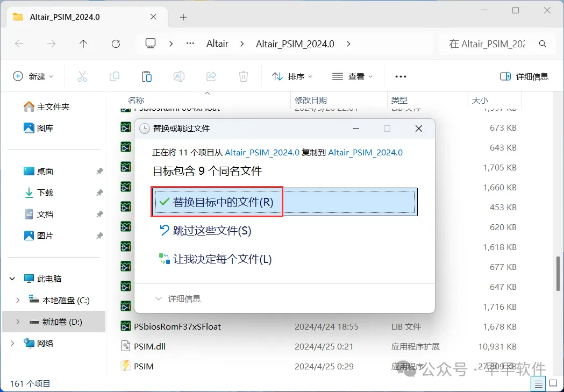Image resolution: width=564 pixels, height=392 pixels.
Task: Open 图库 gallery in navigation pane
Action: pos(39,128)
